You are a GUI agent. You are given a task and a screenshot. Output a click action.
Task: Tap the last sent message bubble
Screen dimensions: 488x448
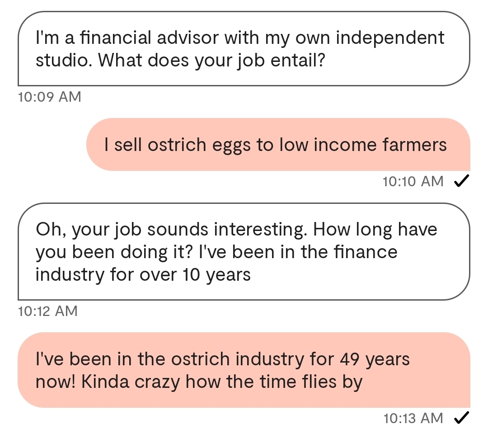point(244,371)
